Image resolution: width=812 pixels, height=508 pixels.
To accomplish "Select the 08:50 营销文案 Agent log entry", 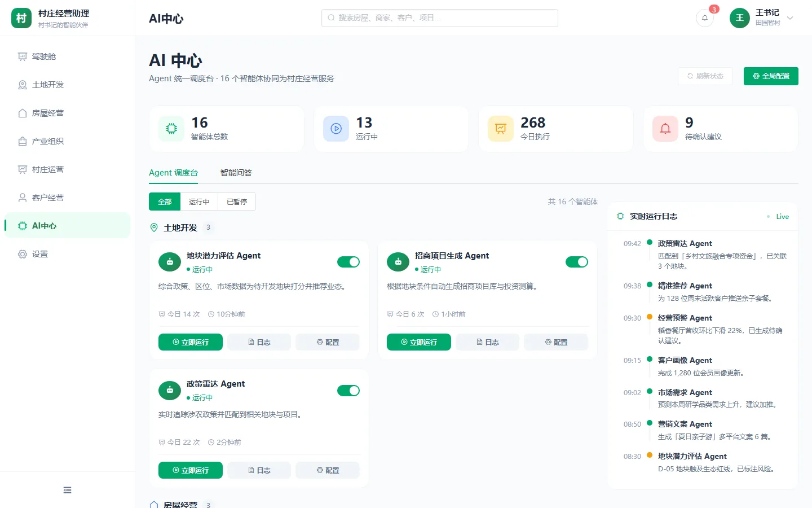I will [x=704, y=430].
